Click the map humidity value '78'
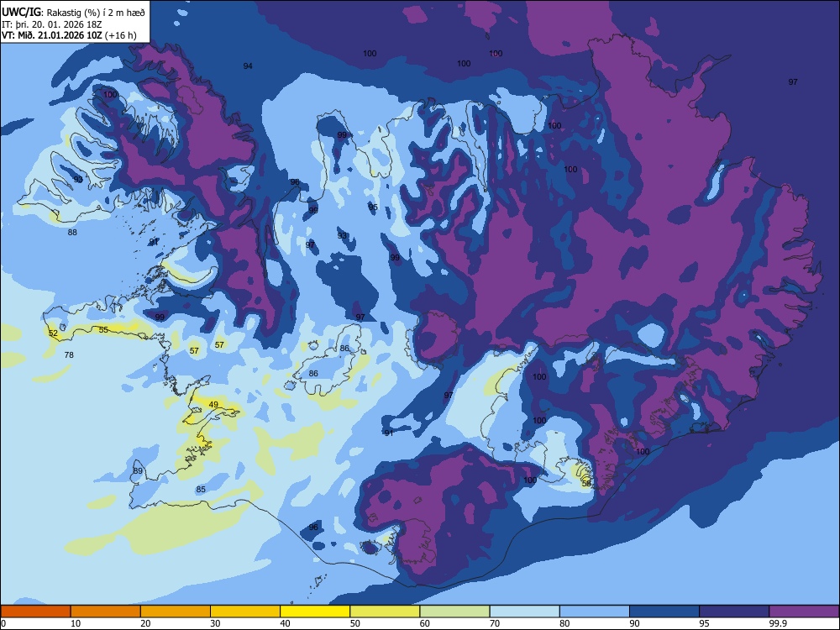Screen dimensions: 840x630 coord(69,354)
